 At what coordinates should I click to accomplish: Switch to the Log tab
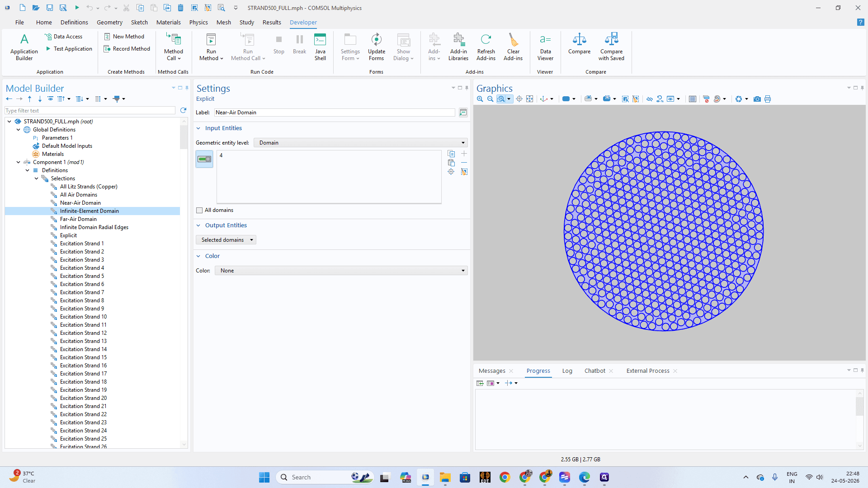click(x=567, y=371)
